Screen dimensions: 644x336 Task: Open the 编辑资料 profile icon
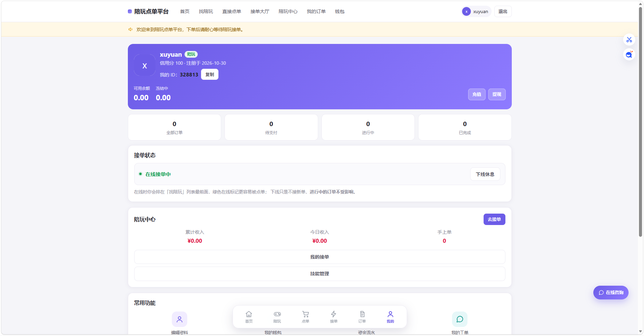(180, 319)
